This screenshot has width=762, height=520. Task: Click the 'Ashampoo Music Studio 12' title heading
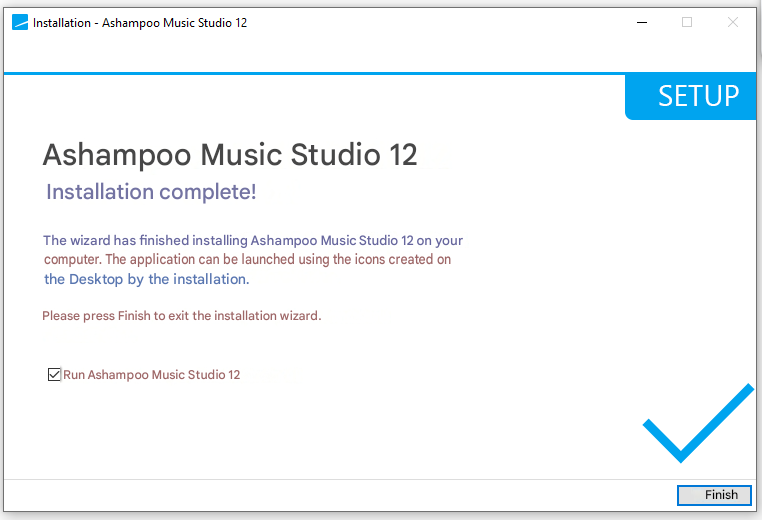click(x=230, y=155)
